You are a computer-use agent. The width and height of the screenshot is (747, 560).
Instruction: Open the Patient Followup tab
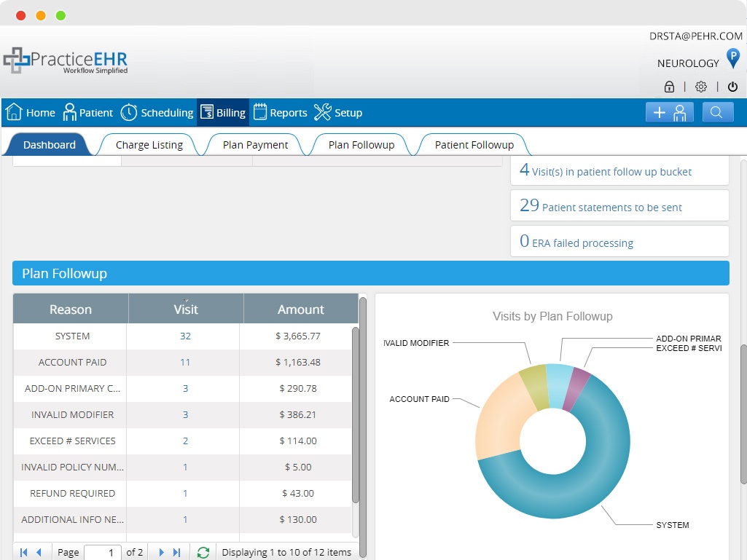pyautogui.click(x=474, y=145)
